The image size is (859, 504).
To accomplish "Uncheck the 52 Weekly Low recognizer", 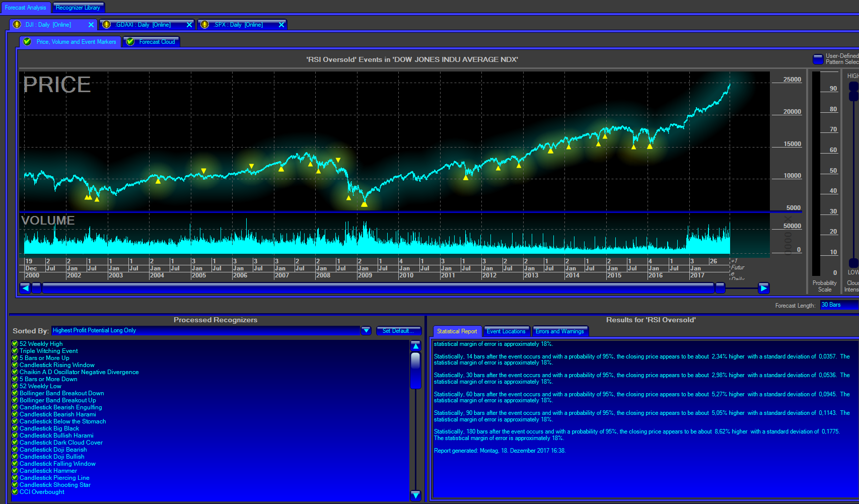I will coord(15,386).
